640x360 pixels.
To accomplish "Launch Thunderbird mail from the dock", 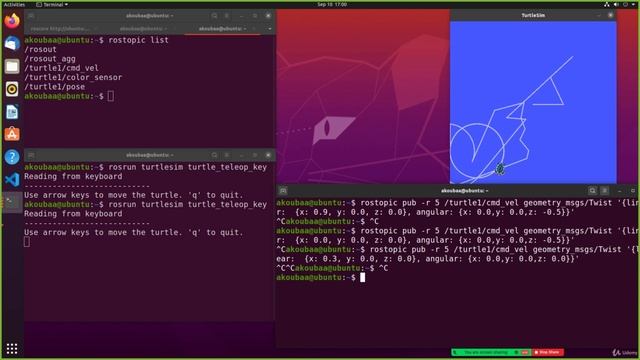I will pos(12,43).
